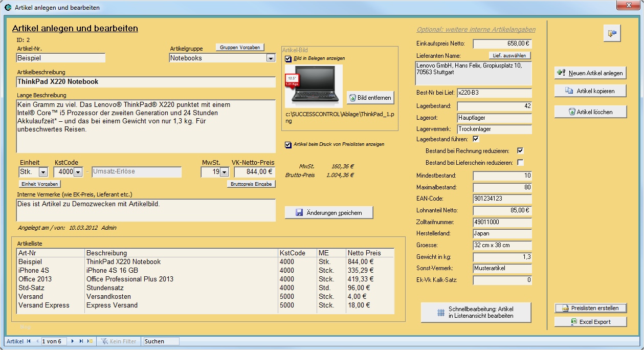Expand the Einheit unit dropdown
Viewport: 644px width, 350px height.
click(x=43, y=172)
